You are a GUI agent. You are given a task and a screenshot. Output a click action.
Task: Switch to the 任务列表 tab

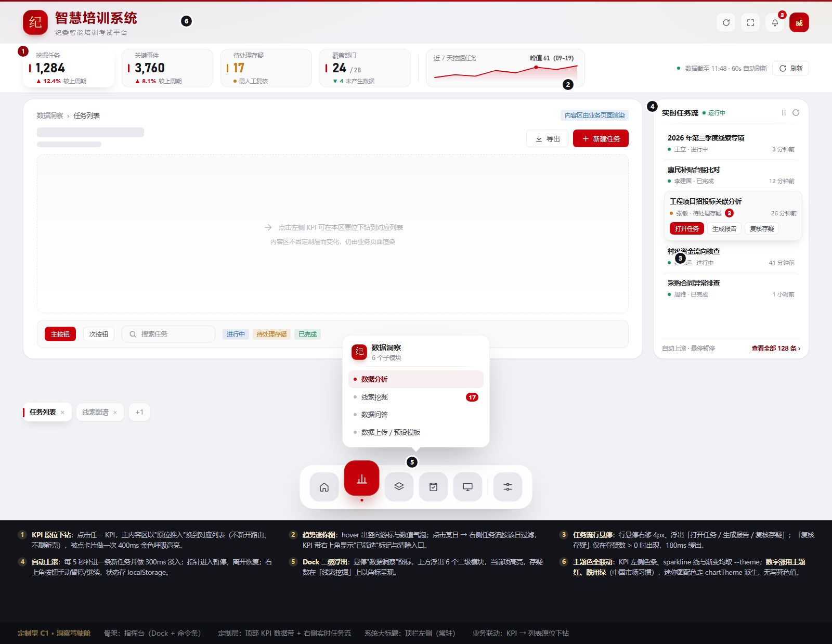43,413
